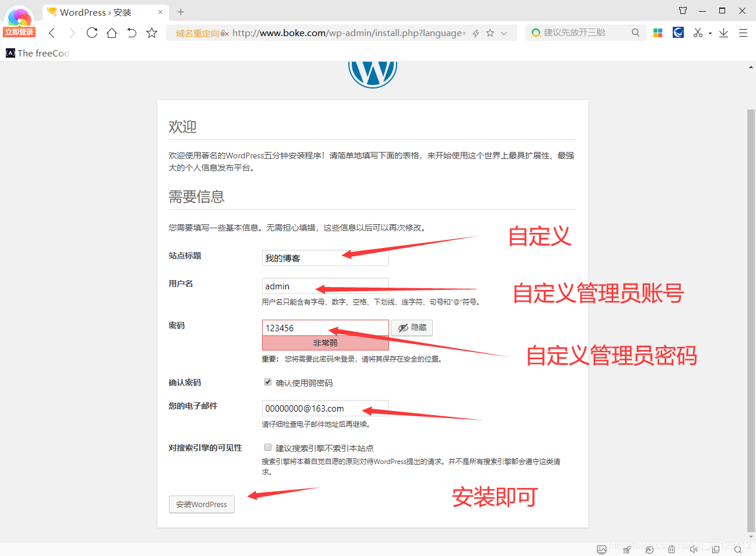Select the WordPress › 安装 tab

pos(105,12)
